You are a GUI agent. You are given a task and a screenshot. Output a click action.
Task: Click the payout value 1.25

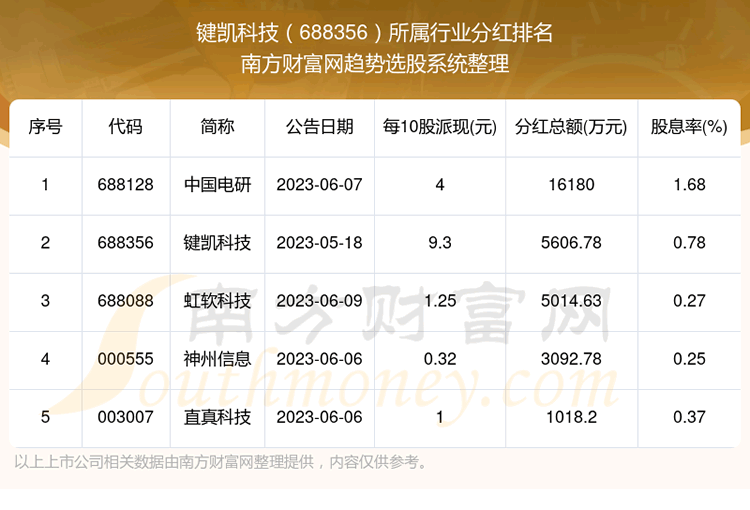click(440, 301)
